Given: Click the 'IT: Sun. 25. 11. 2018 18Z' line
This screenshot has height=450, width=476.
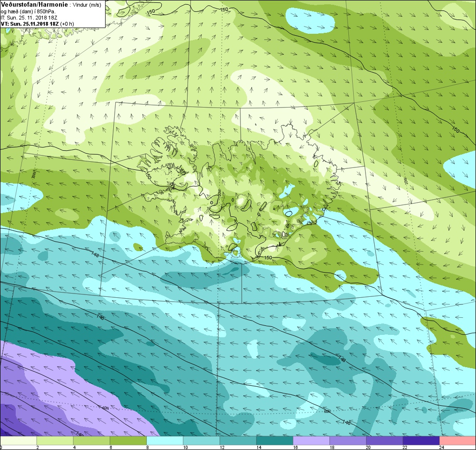Looking at the screenshot, I should tap(29, 18).
